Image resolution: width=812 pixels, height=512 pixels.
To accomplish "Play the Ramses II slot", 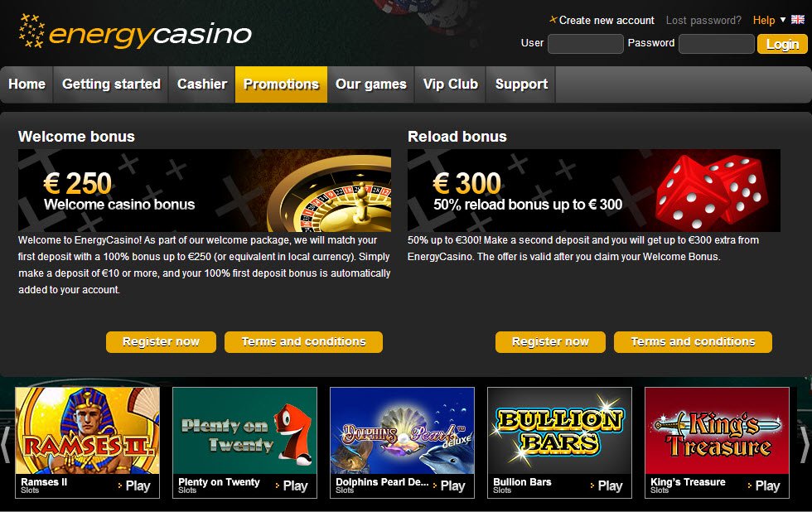I will tap(134, 485).
